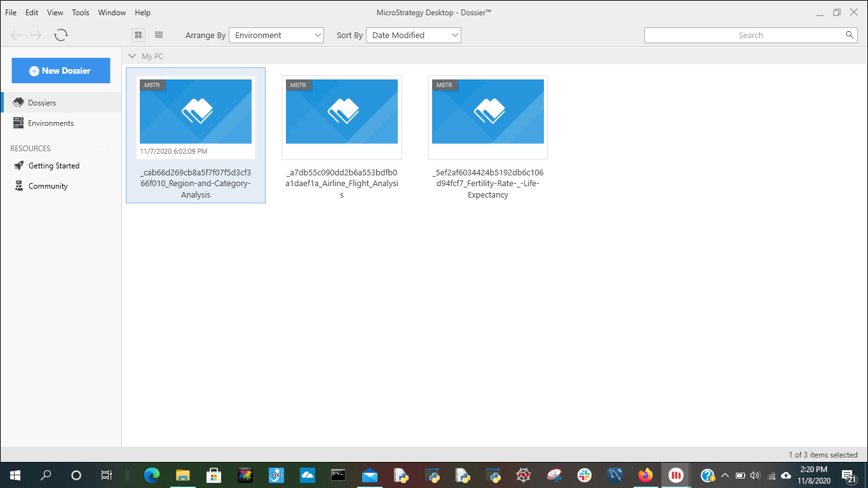This screenshot has width=868, height=488.
Task: Collapse the RESOURCES sidebar section
Action: [104, 149]
